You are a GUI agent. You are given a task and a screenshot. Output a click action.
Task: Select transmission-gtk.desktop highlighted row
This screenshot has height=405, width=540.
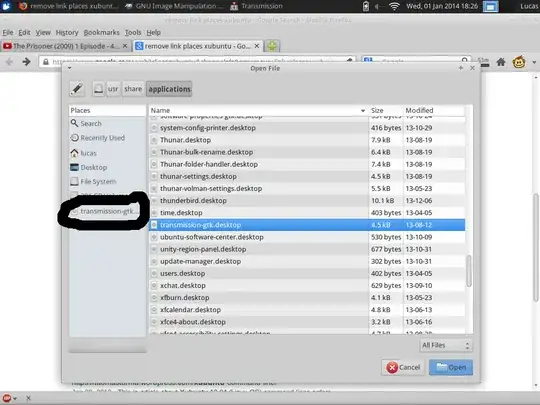[307, 225]
